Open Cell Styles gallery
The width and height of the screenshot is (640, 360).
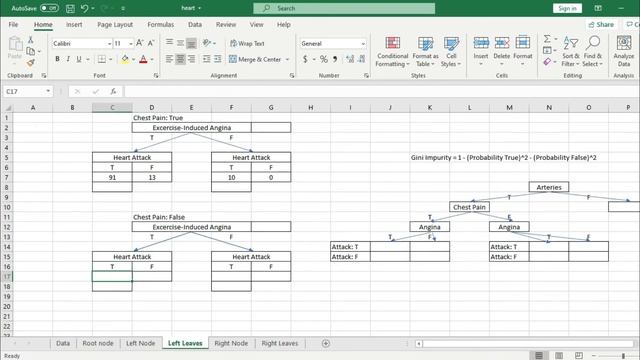451,52
